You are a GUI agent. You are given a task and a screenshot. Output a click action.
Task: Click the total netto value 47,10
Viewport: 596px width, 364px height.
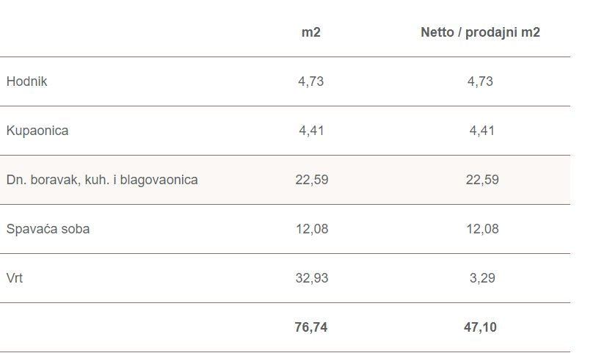tap(480, 327)
